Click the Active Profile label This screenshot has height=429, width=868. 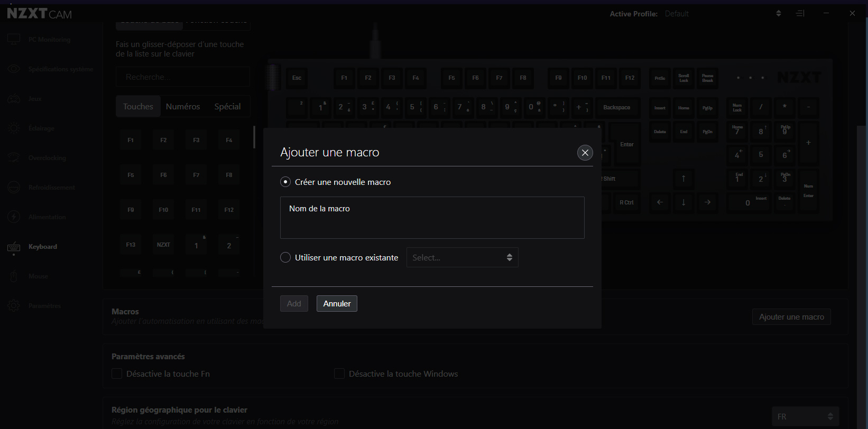(633, 14)
